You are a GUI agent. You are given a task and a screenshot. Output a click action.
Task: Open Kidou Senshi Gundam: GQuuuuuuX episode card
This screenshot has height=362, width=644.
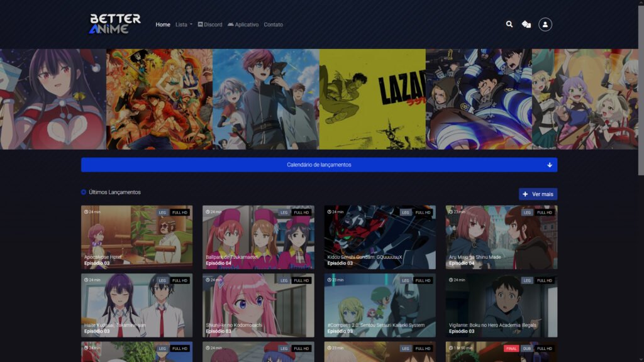click(x=380, y=237)
